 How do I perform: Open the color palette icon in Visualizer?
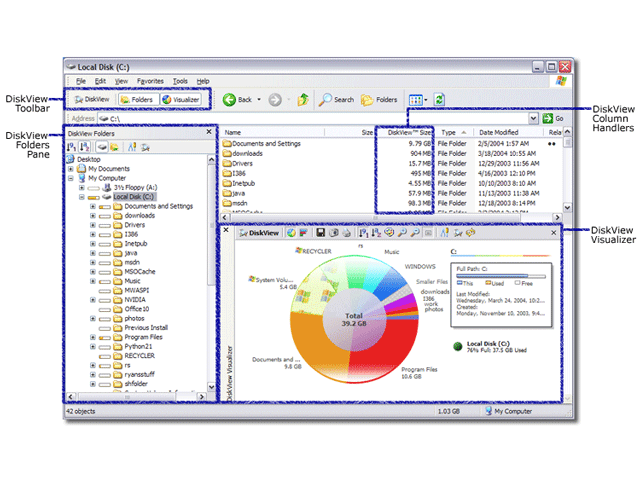(389, 233)
